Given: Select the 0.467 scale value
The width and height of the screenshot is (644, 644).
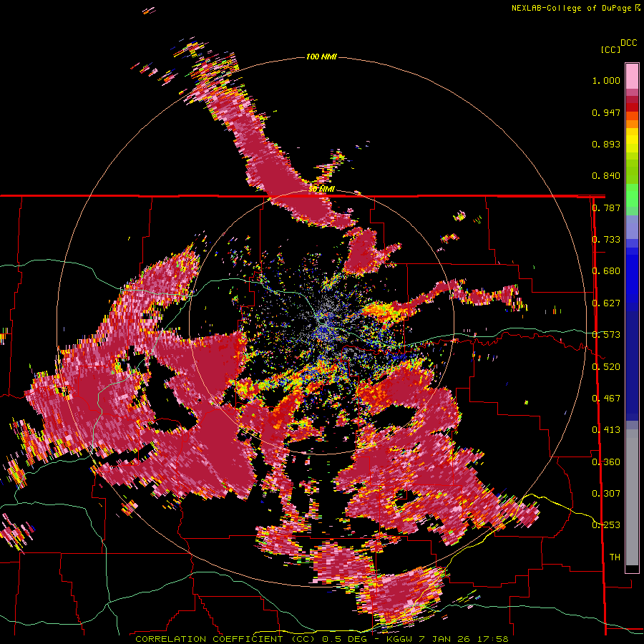Looking at the screenshot, I should coord(606,399).
